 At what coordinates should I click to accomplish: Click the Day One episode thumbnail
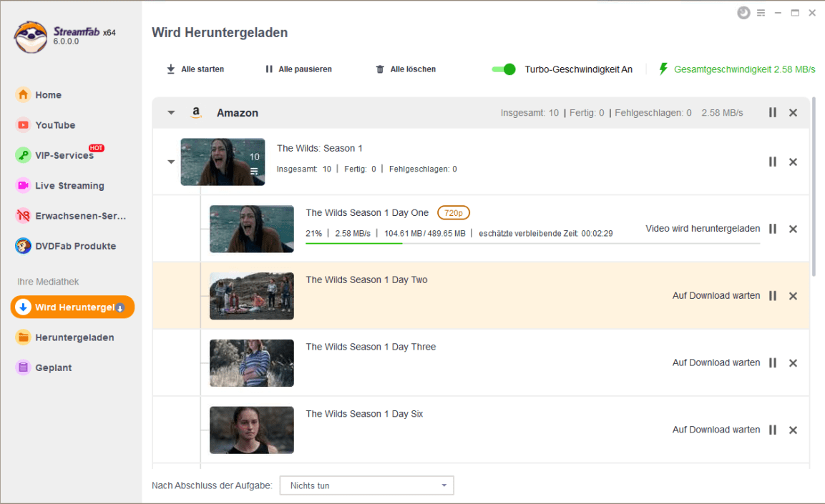[251, 229]
